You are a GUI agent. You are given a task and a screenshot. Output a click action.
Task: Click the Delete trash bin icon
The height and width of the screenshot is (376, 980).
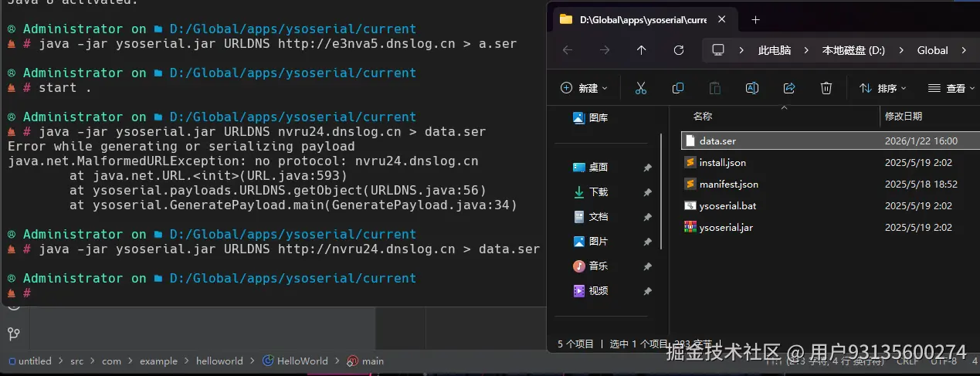point(826,88)
